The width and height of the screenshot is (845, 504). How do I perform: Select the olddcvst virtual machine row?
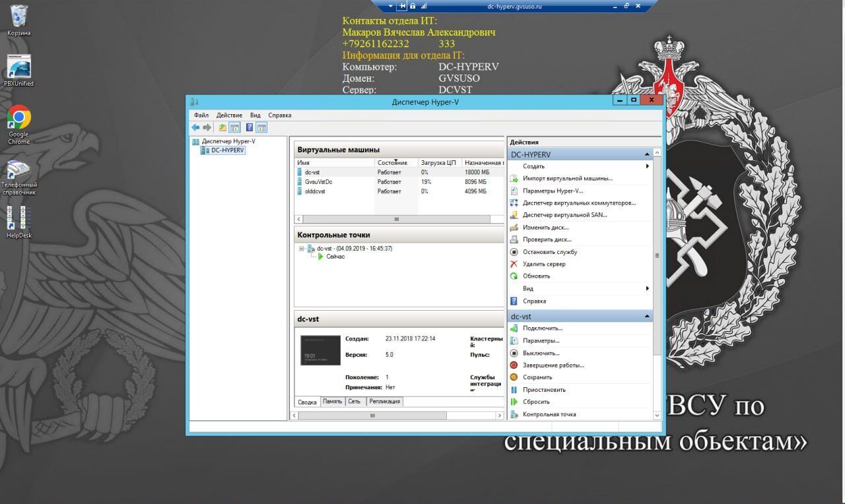[x=399, y=191]
